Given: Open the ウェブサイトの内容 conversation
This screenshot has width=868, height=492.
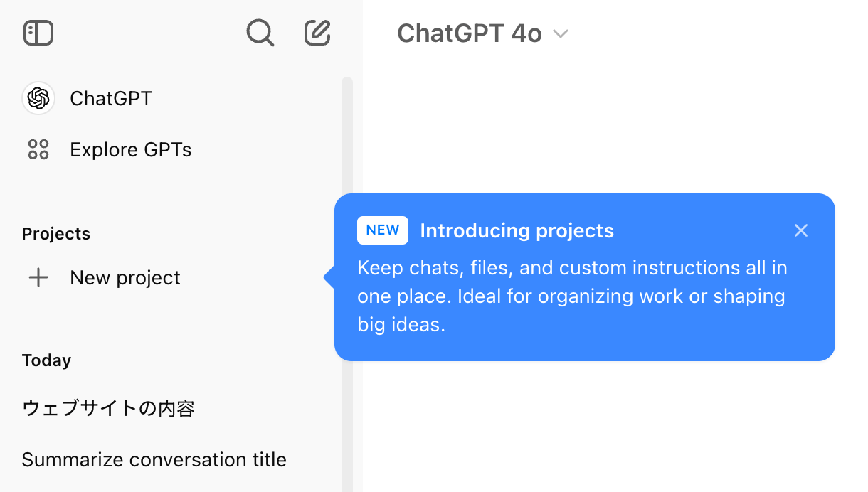Looking at the screenshot, I should (x=108, y=408).
